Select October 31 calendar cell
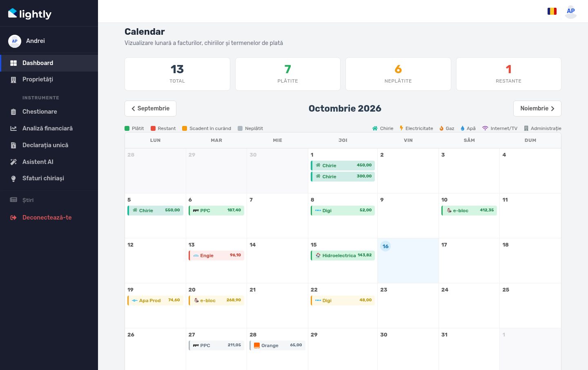The height and width of the screenshot is (370, 588). (469, 349)
